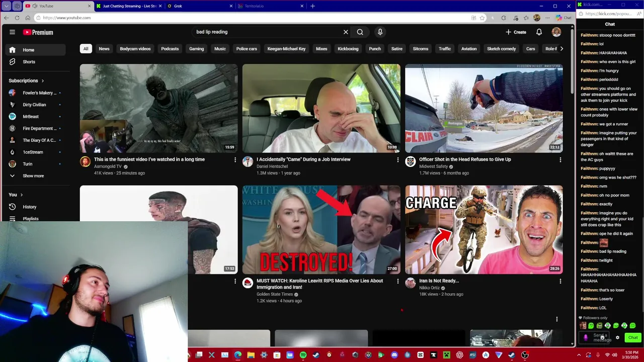Open the YouTube account avatar menu
This screenshot has width=644, height=362.
[x=556, y=32]
